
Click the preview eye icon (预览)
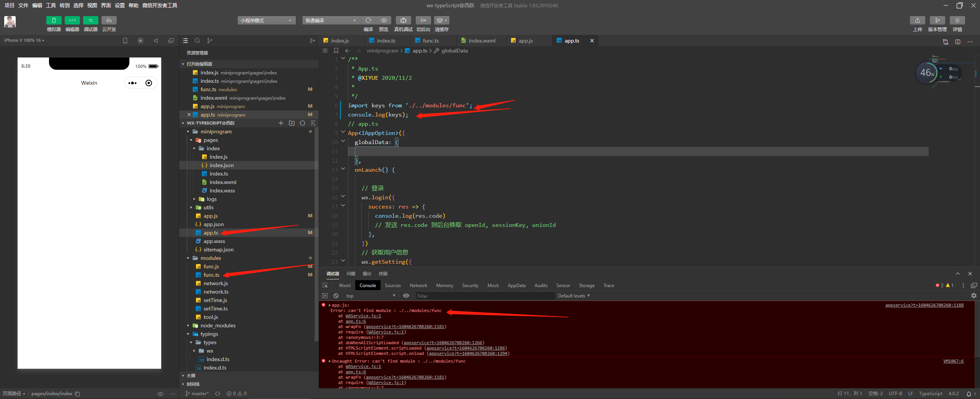tap(384, 20)
